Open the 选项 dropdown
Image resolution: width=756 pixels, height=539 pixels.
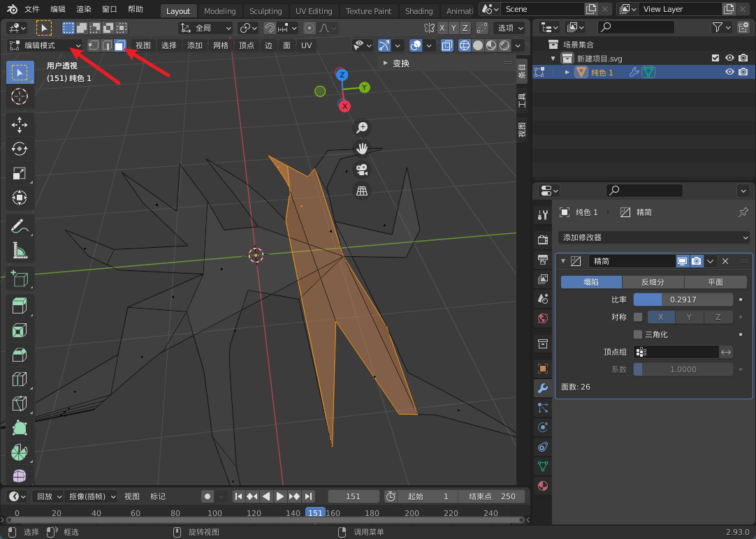tap(511, 28)
